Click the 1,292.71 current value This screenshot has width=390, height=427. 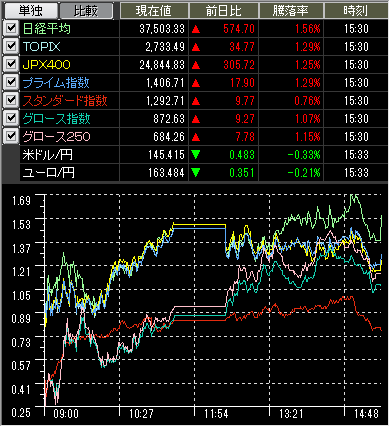tap(165, 101)
